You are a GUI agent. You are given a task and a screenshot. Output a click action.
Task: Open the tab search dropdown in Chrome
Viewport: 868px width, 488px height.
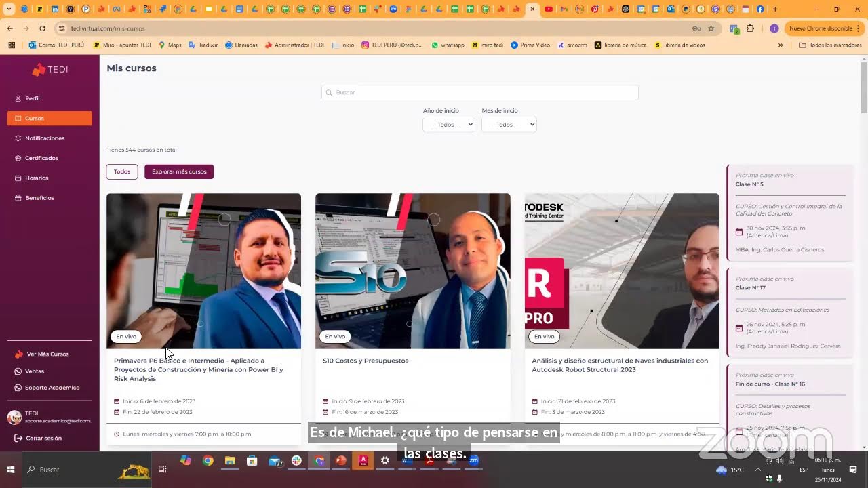click(x=9, y=9)
